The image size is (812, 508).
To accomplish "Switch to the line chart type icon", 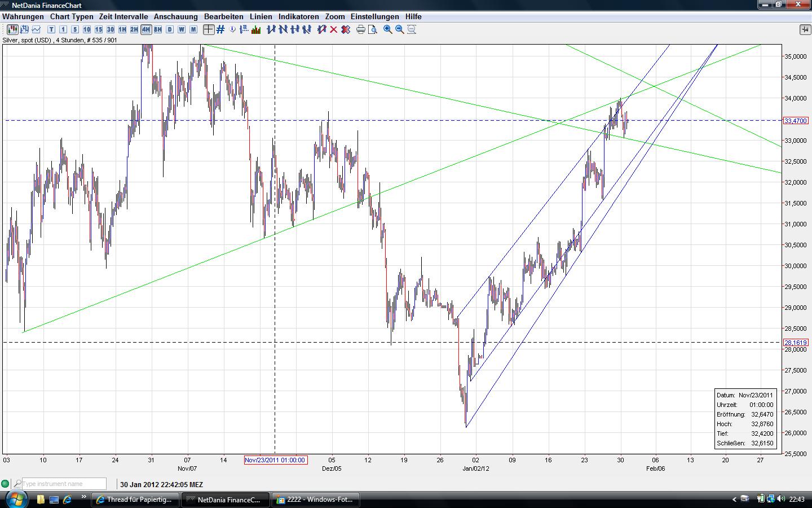I will point(37,29).
